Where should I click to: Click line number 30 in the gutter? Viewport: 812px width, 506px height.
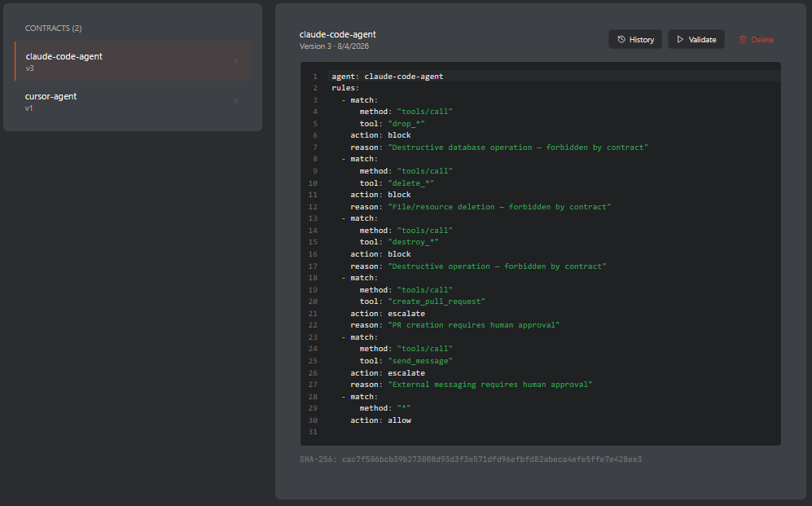[313, 420]
